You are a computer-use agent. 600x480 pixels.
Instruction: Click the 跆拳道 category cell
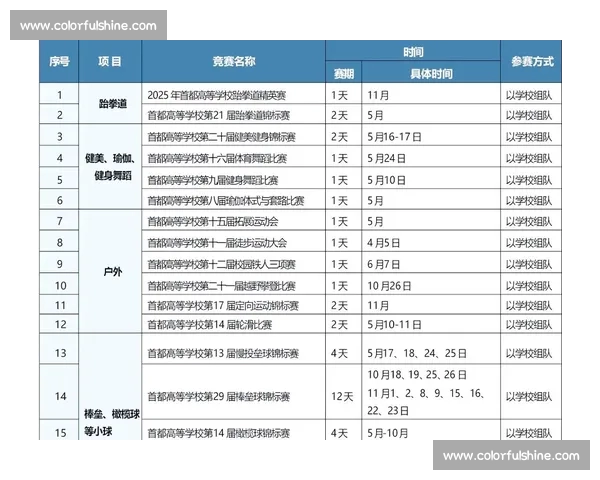112,104
